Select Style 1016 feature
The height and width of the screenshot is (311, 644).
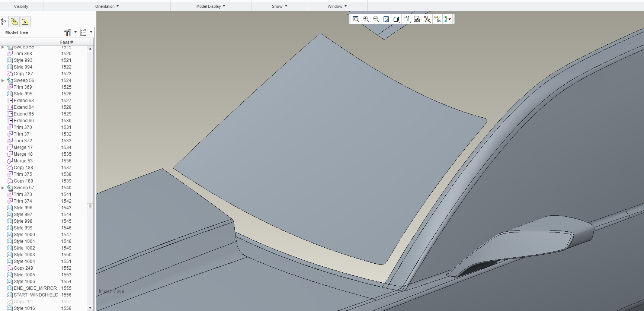click(24, 308)
